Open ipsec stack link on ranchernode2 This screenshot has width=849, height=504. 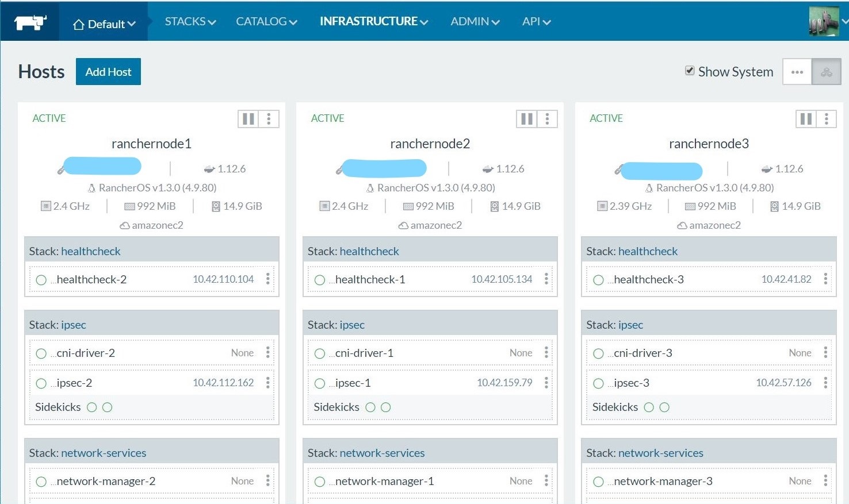click(x=352, y=325)
